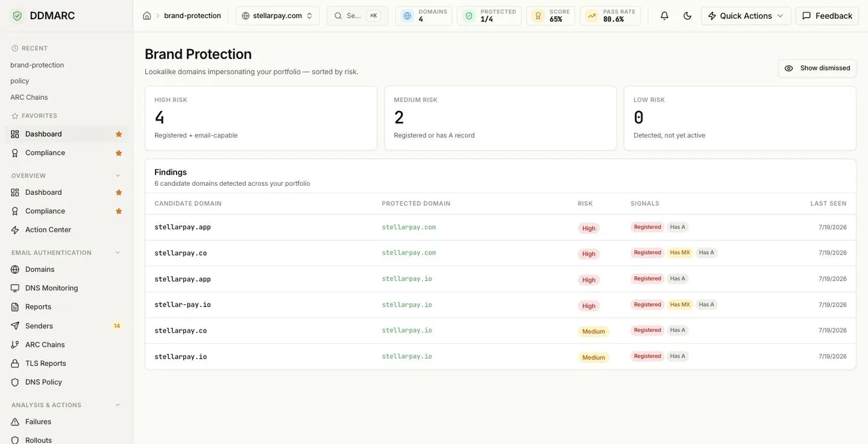Click the globe icon in domain selector

pos(245,16)
